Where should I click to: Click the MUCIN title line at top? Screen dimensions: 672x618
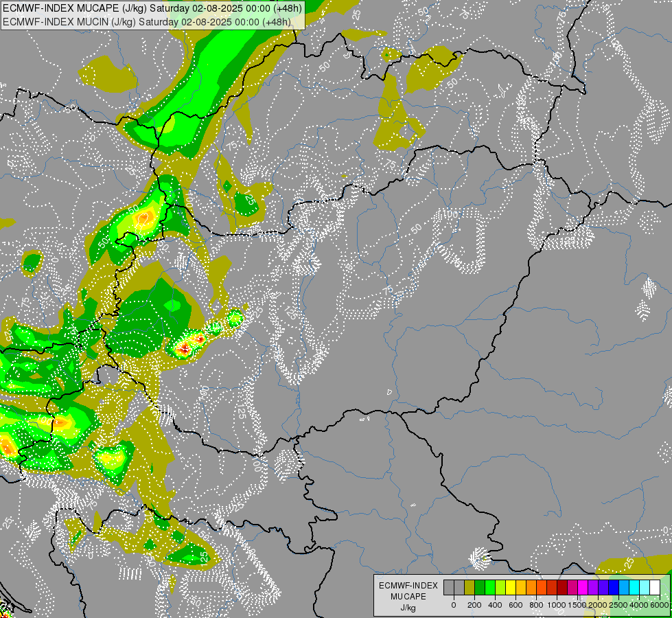tap(147, 22)
